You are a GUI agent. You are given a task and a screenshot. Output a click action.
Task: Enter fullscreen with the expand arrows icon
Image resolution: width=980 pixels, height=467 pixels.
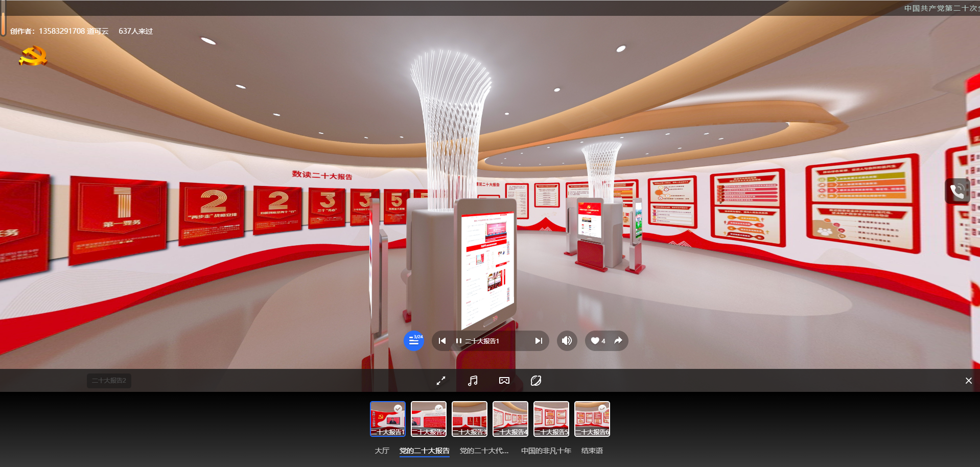click(x=441, y=381)
